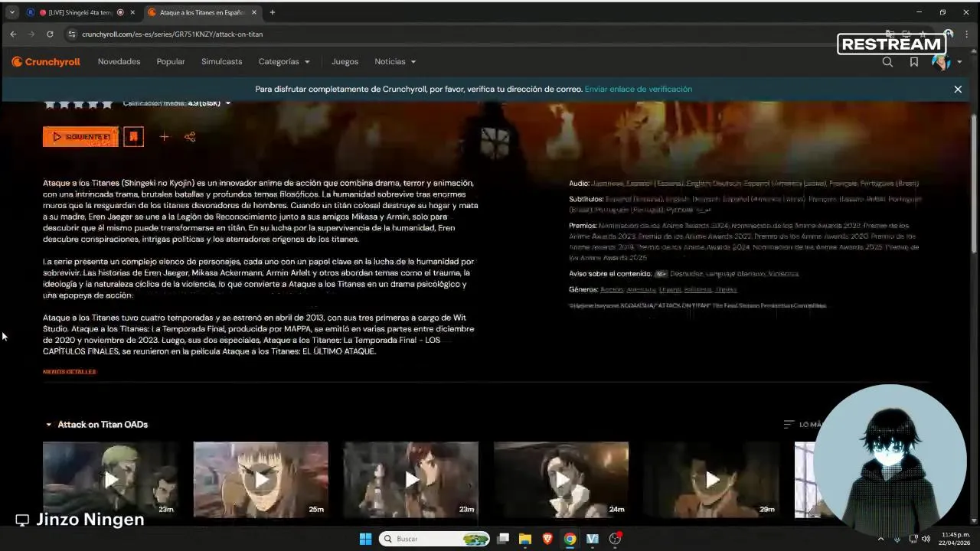Open the Crunchyroll watchlist bookmark icon in header
The width and height of the screenshot is (980, 551).
click(913, 62)
